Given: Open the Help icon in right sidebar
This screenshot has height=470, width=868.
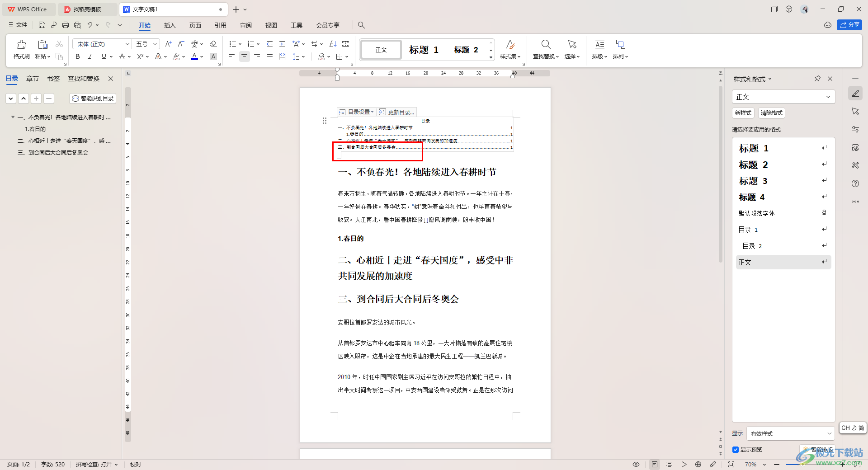Looking at the screenshot, I should [855, 183].
